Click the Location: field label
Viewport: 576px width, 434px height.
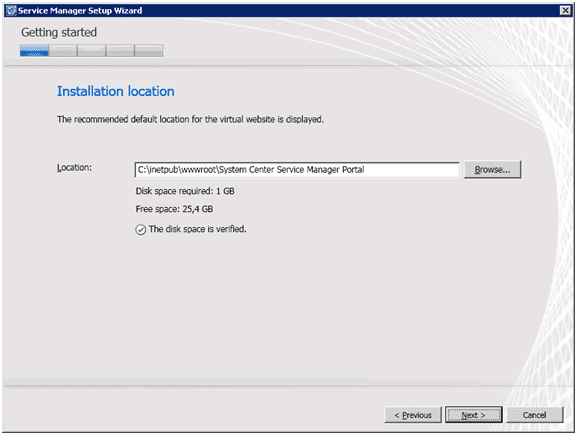74,168
